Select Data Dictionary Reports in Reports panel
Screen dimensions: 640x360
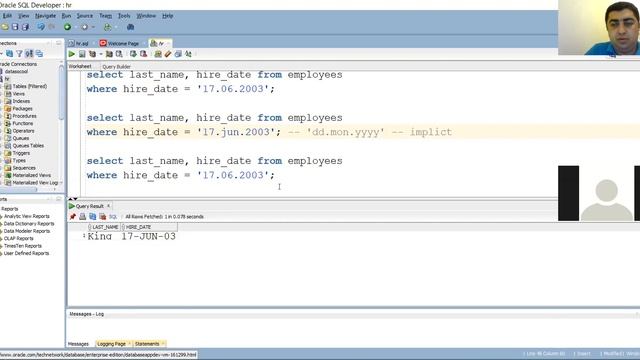[x=29, y=224]
